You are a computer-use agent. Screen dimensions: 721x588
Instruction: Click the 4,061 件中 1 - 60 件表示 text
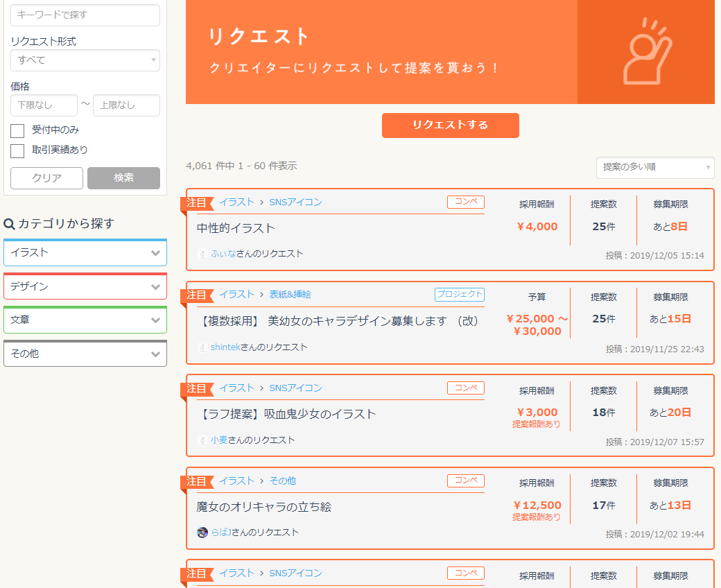coord(241,166)
